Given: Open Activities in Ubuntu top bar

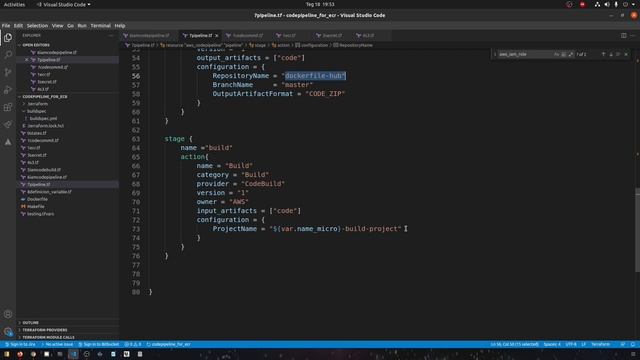Looking at the screenshot, I should click(14, 4).
